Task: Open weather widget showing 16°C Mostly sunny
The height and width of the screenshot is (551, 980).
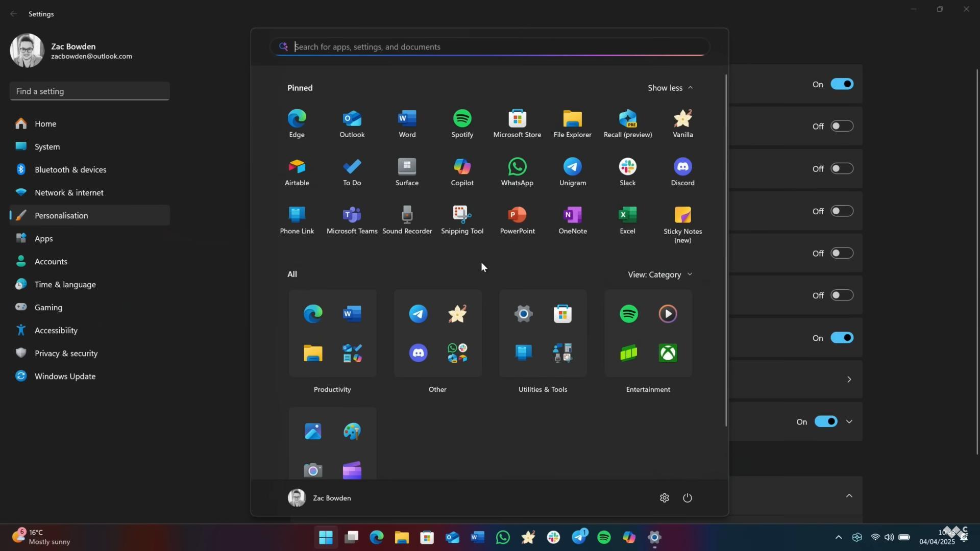Action: point(42,537)
